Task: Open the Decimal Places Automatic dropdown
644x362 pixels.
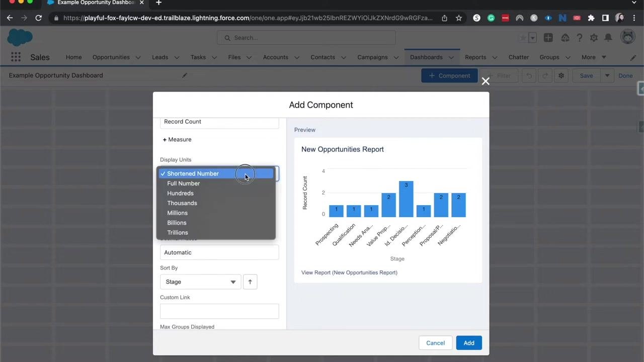Action: (x=219, y=252)
